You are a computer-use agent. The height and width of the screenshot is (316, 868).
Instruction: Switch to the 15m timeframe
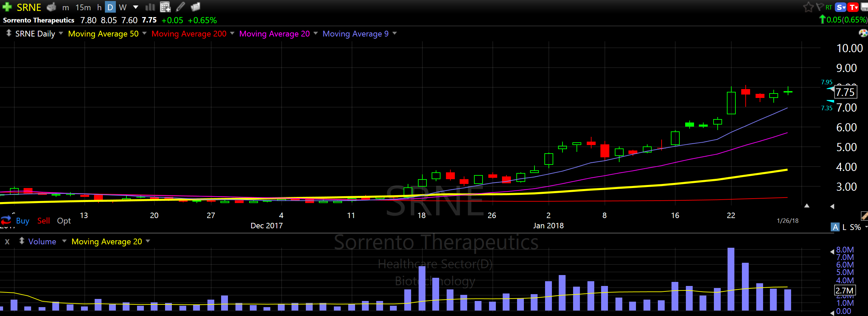pos(83,7)
